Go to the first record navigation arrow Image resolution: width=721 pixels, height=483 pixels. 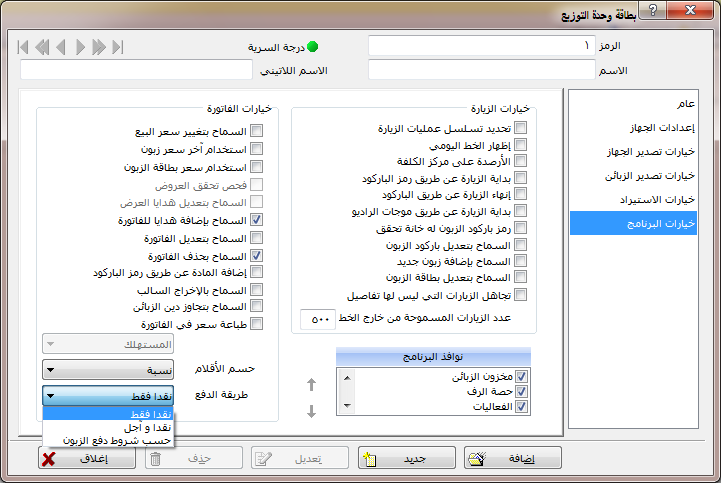[24, 46]
